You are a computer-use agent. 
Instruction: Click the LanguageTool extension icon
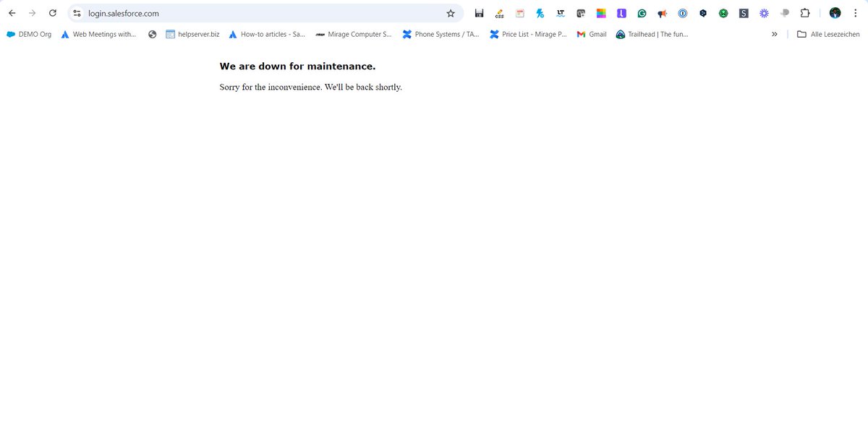[560, 13]
